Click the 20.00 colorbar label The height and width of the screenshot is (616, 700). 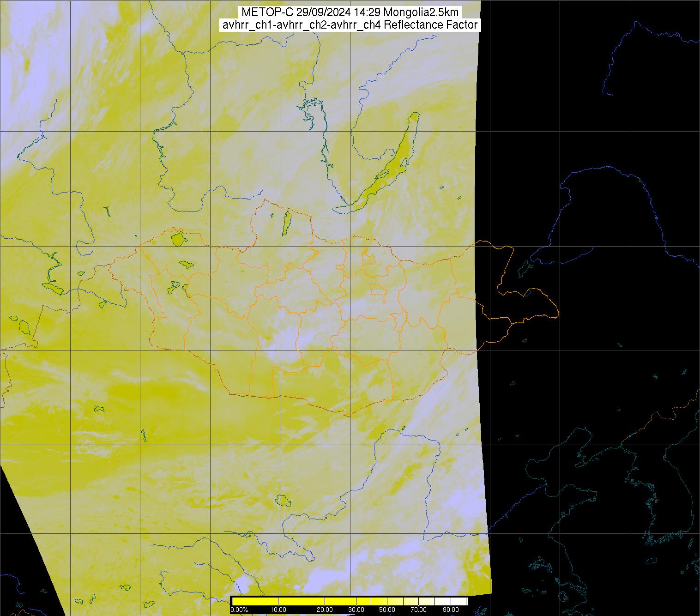coord(325,610)
